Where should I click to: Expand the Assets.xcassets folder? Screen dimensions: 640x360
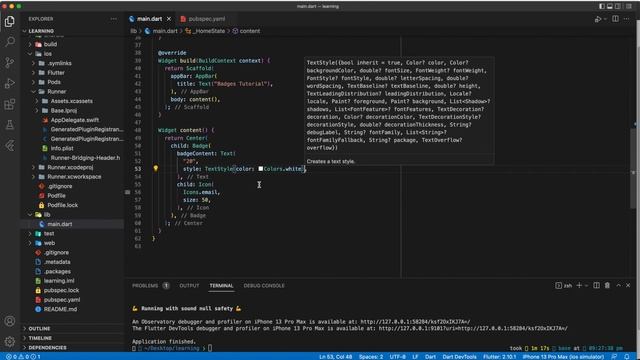click(x=37, y=101)
